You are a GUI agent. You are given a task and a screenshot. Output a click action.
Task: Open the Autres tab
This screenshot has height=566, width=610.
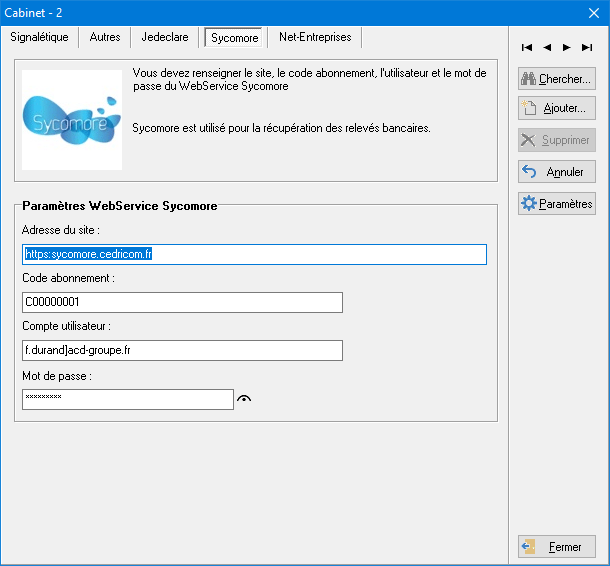pyautogui.click(x=105, y=37)
